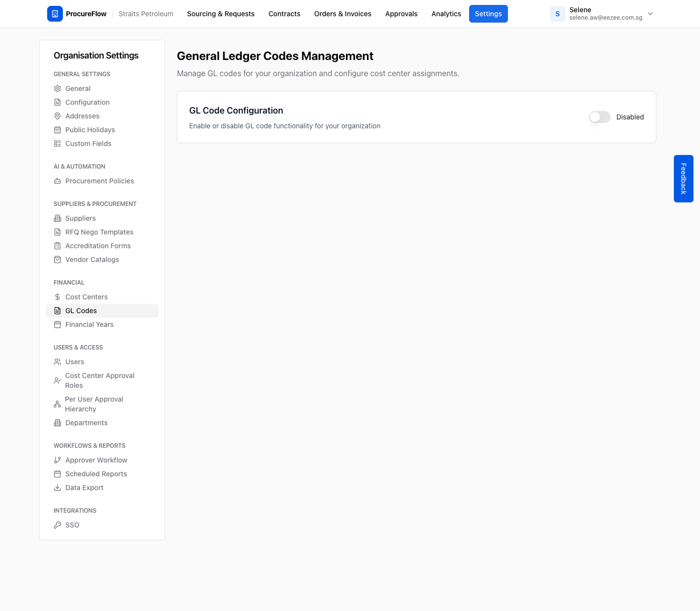Click the ProcureFlow brand name
Viewport: 700px width, 611px height.
86,14
